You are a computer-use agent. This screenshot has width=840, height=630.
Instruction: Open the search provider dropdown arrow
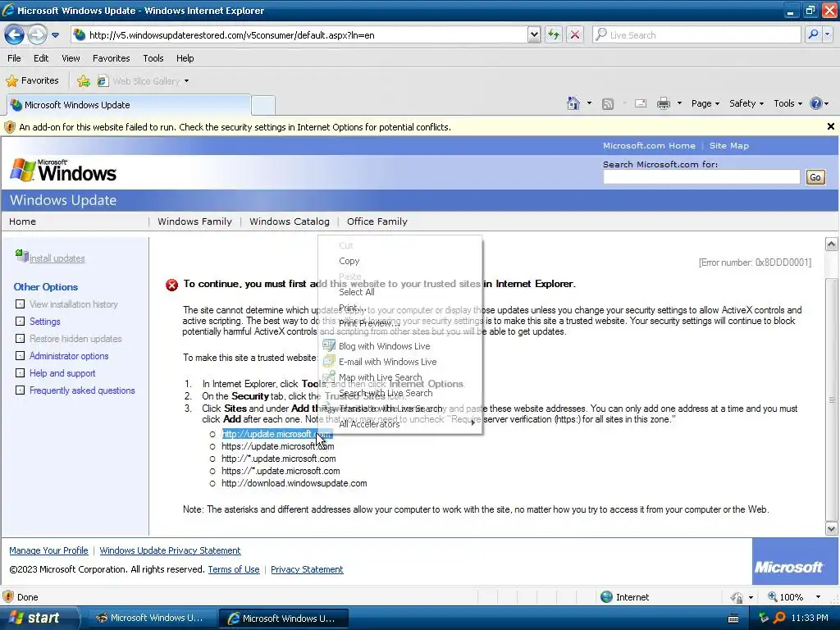pyautogui.click(x=828, y=34)
